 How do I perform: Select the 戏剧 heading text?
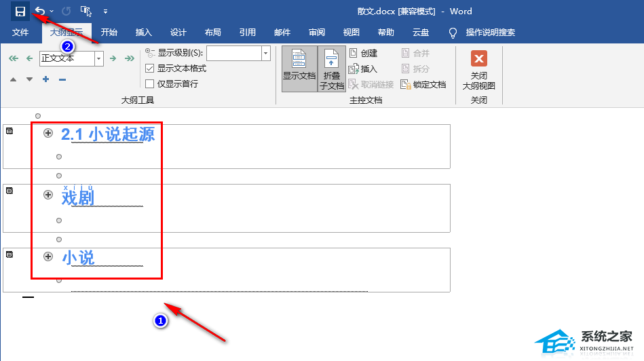click(78, 197)
